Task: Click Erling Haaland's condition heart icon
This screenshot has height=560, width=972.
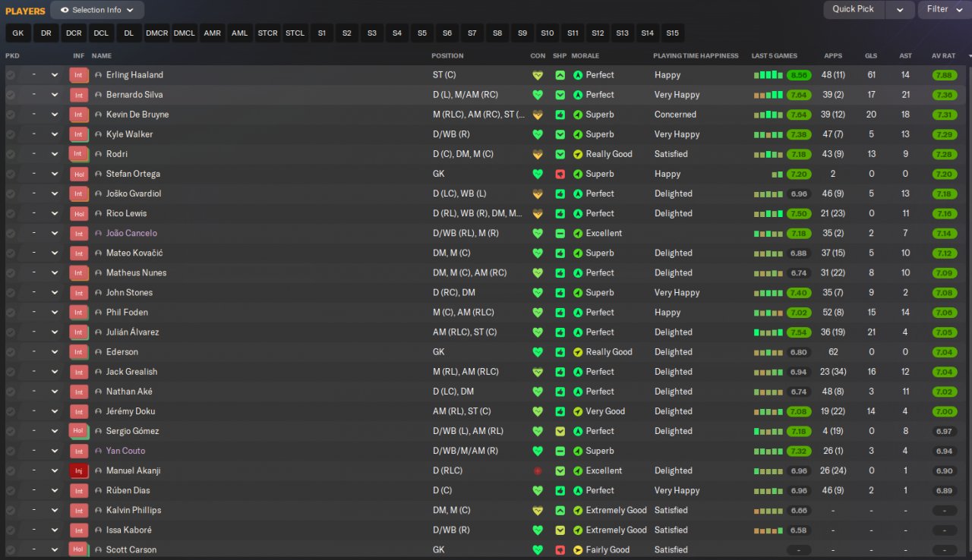Action: click(538, 75)
